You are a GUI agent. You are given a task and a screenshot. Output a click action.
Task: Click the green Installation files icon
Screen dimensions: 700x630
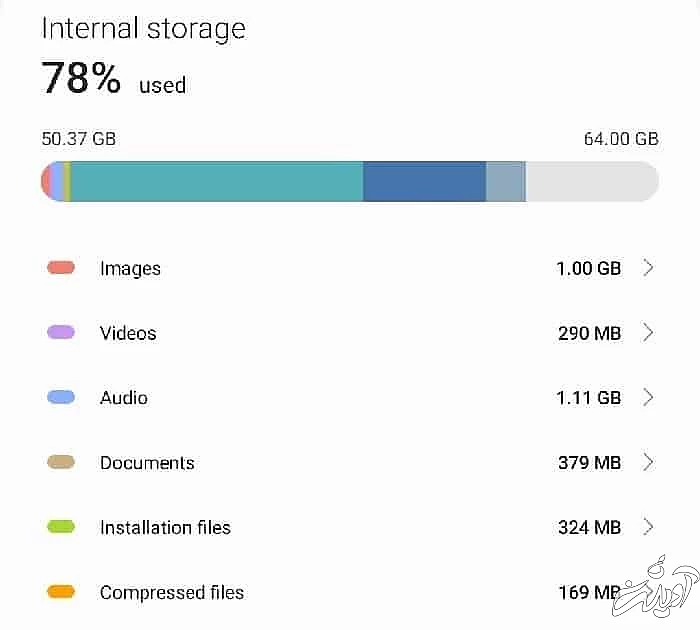(x=61, y=527)
